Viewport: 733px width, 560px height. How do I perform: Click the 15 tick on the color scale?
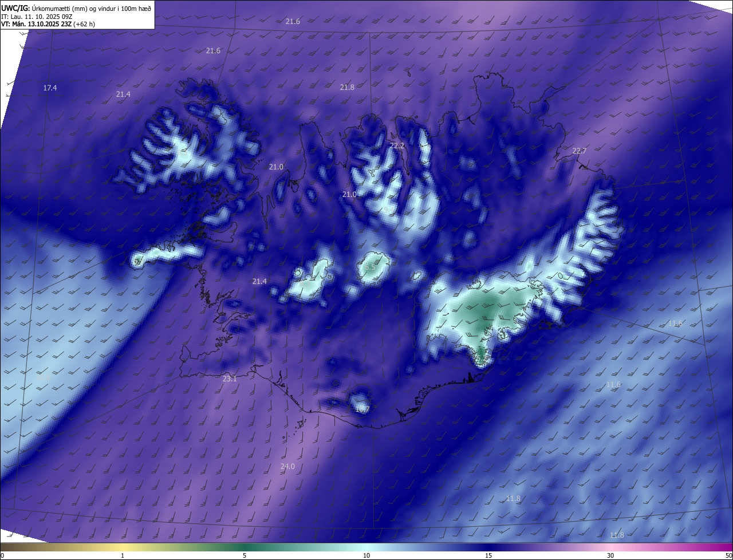488,555
